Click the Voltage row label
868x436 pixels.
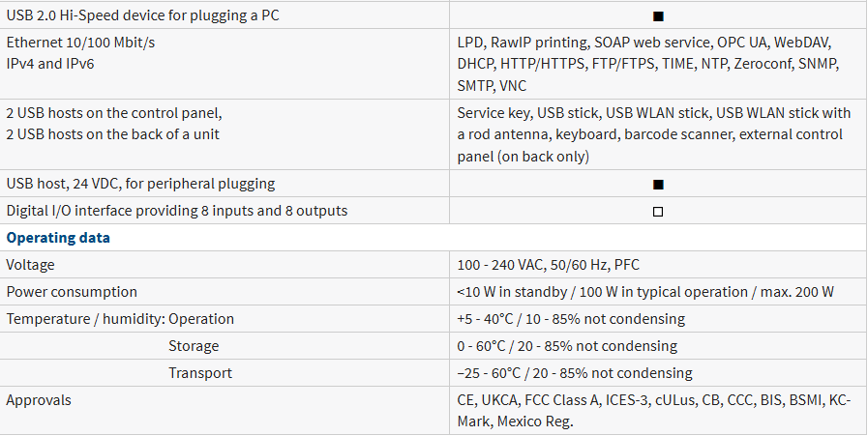[30, 265]
